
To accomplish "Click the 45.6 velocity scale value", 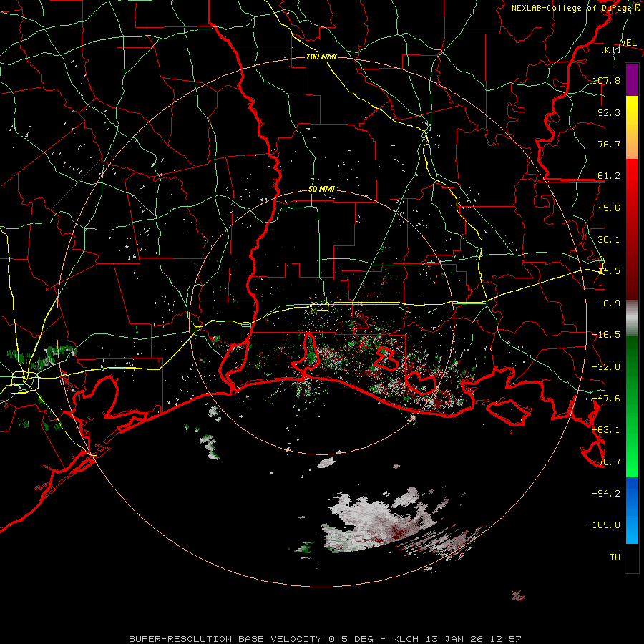I will [x=609, y=208].
